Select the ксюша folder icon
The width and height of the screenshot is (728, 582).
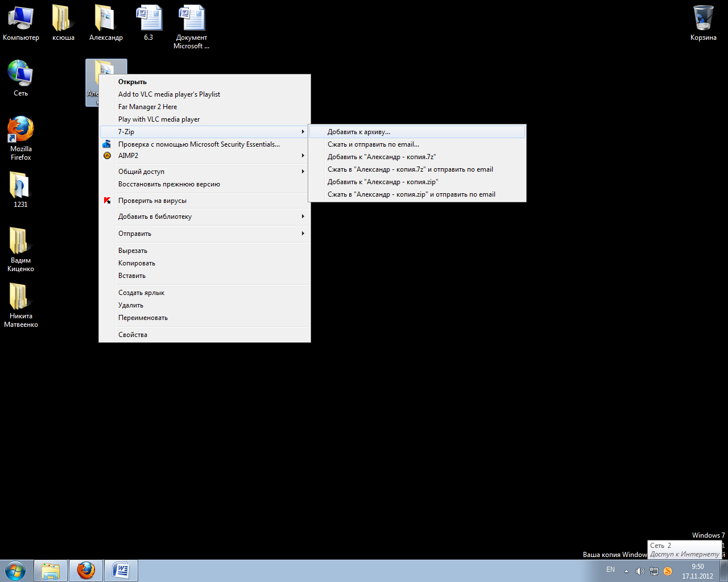coord(63,24)
